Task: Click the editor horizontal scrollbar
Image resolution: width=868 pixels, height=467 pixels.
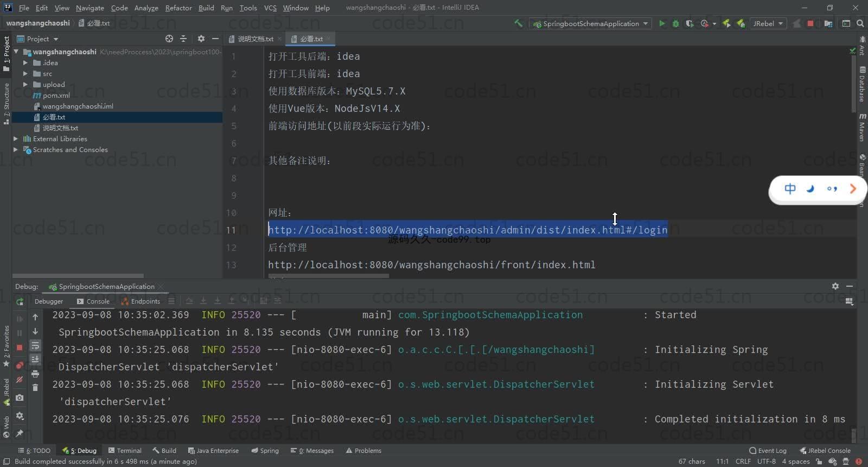Action: click(x=329, y=276)
